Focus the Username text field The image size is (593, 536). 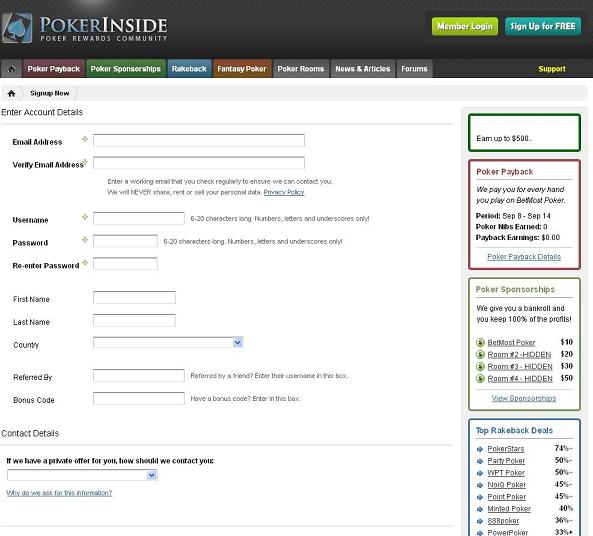(x=139, y=218)
